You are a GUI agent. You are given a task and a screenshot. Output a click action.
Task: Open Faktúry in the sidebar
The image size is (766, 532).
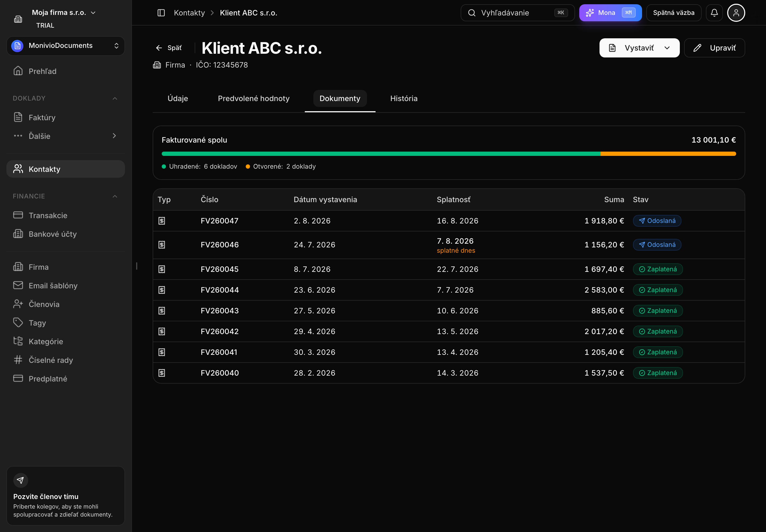[x=66, y=117]
